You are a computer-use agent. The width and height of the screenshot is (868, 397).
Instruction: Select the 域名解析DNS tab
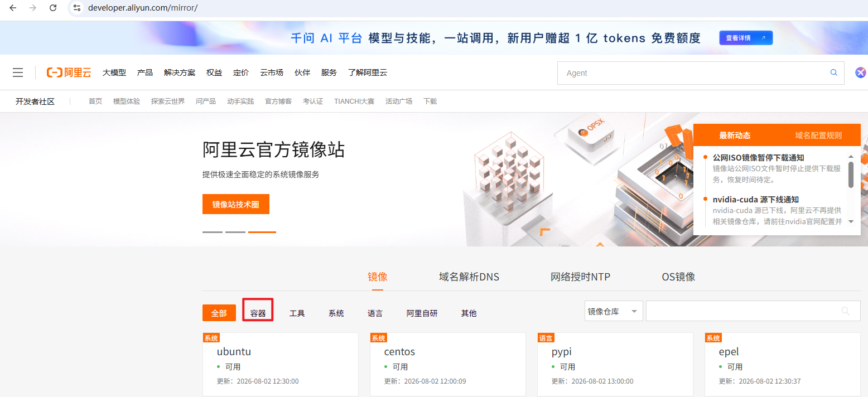469,277
